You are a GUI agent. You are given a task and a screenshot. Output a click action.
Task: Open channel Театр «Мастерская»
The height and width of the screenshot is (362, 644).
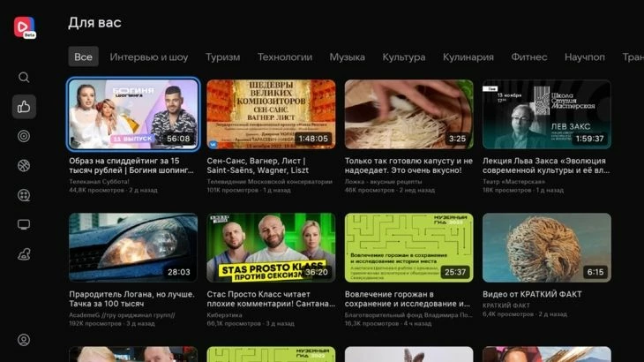pyautogui.click(x=513, y=182)
